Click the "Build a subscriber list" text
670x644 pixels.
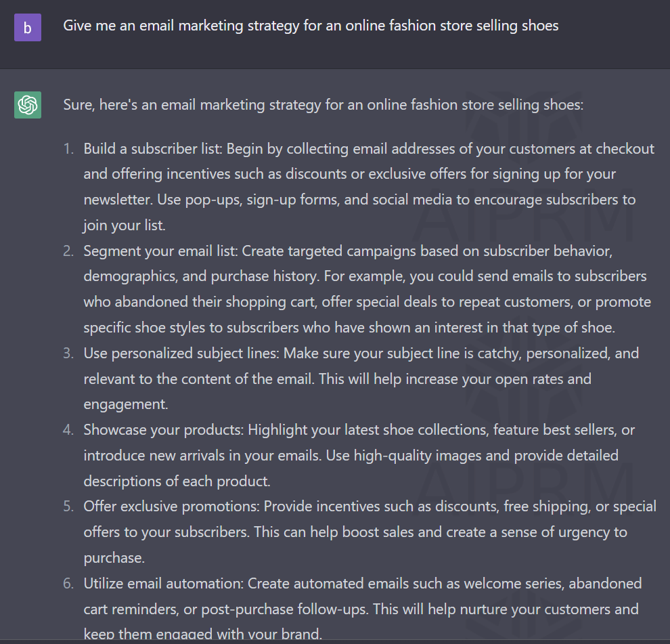click(146, 148)
